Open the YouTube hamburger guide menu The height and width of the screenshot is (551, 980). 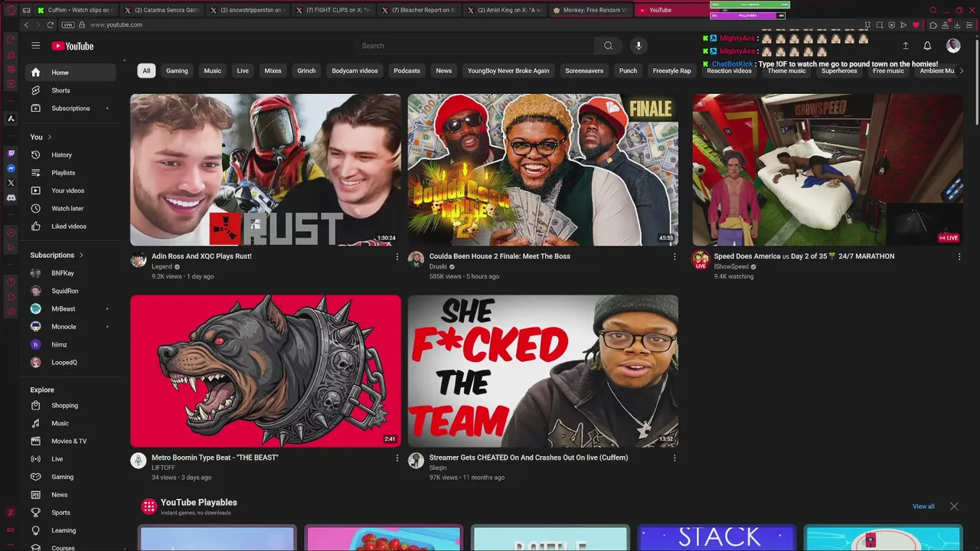(x=35, y=46)
